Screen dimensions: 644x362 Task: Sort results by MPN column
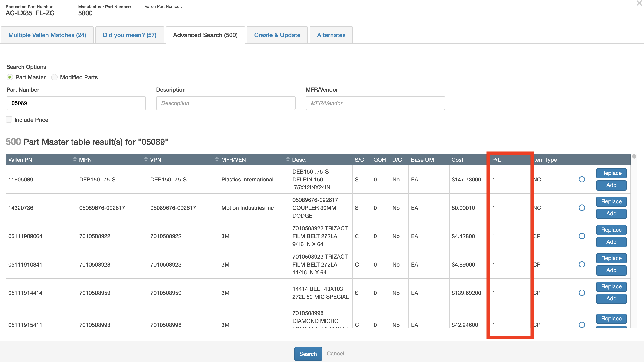point(145,159)
